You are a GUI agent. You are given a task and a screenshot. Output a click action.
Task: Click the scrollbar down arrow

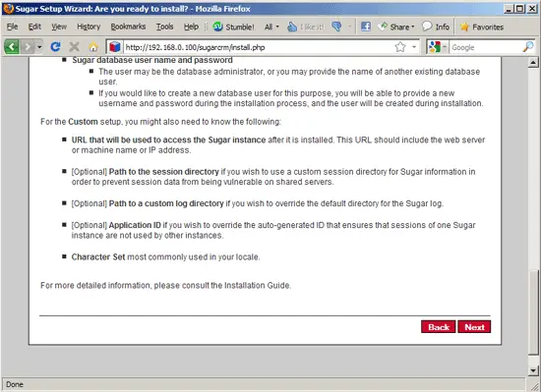tap(533, 370)
